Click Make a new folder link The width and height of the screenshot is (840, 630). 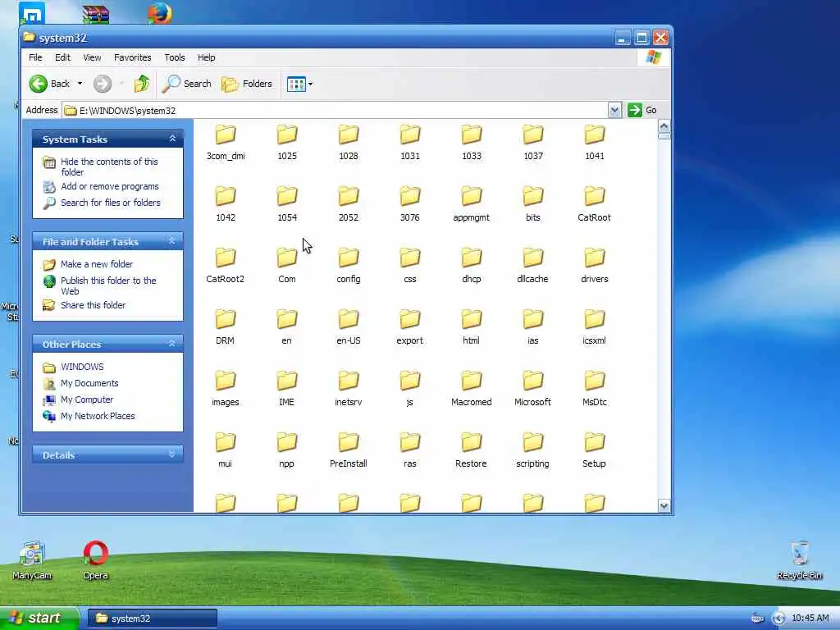coord(97,264)
